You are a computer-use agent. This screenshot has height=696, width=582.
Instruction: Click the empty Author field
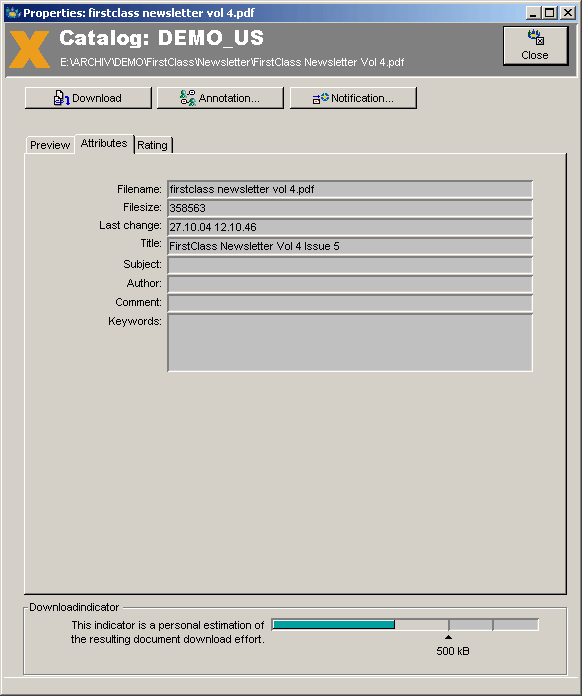pos(350,284)
